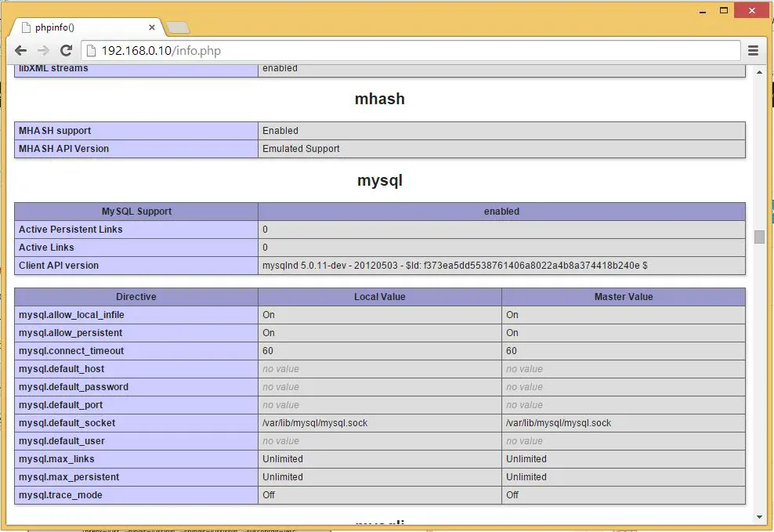This screenshot has height=532, width=774.
Task: Open the Chrome hamburger menu
Action: [753, 50]
